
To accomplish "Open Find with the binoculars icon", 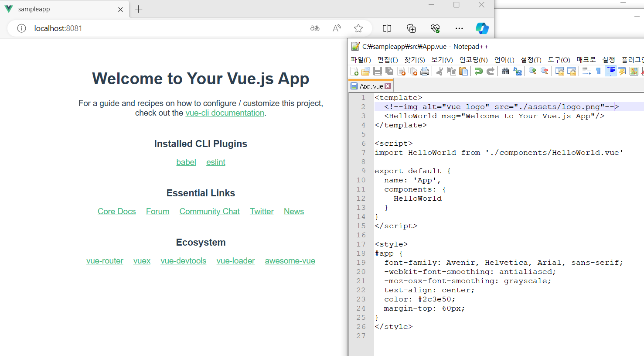I will pyautogui.click(x=505, y=71).
